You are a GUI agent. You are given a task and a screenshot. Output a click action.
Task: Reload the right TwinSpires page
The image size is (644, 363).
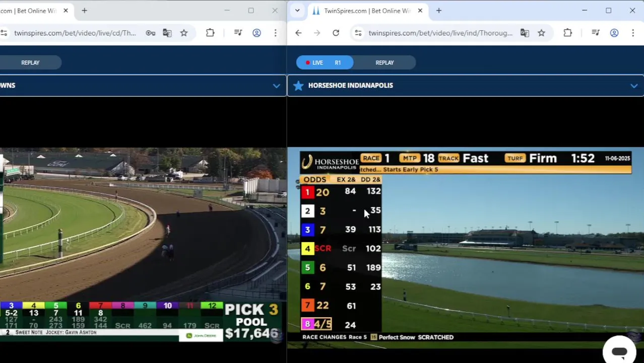[x=336, y=33]
